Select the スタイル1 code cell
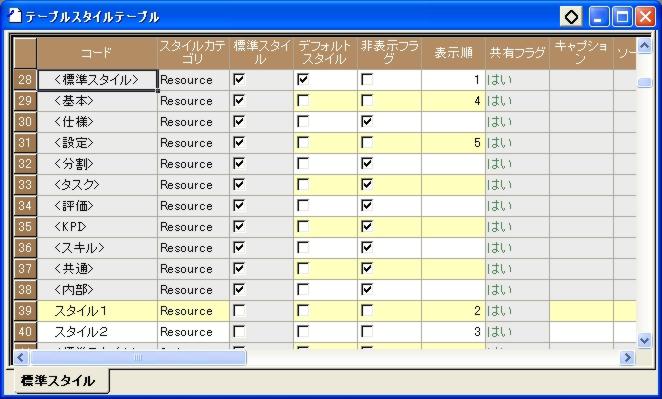 (x=97, y=311)
